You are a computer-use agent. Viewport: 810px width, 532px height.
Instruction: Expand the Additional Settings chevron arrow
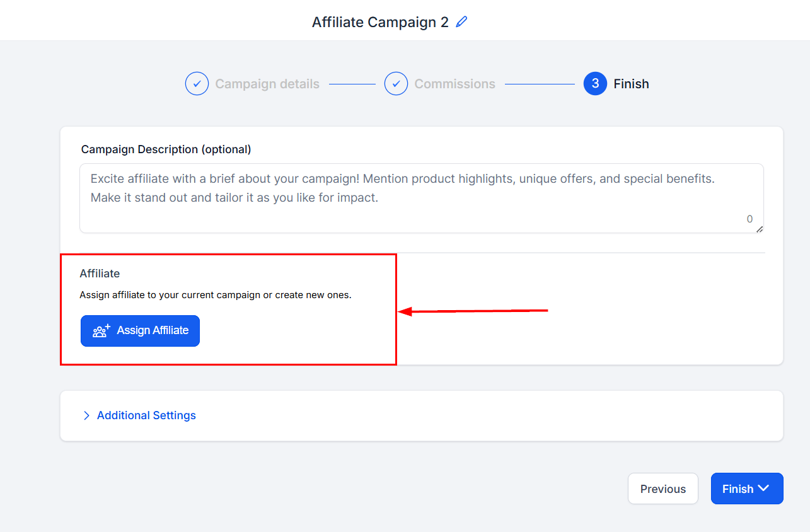86,415
